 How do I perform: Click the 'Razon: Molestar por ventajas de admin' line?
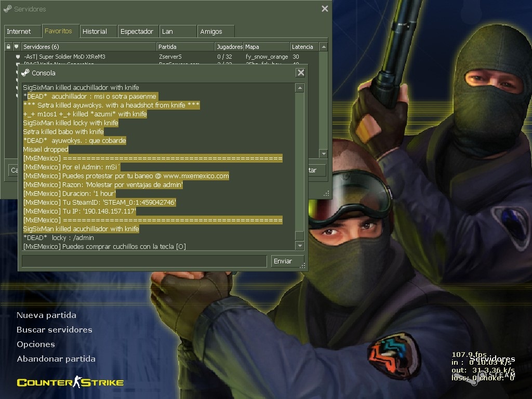click(x=103, y=184)
